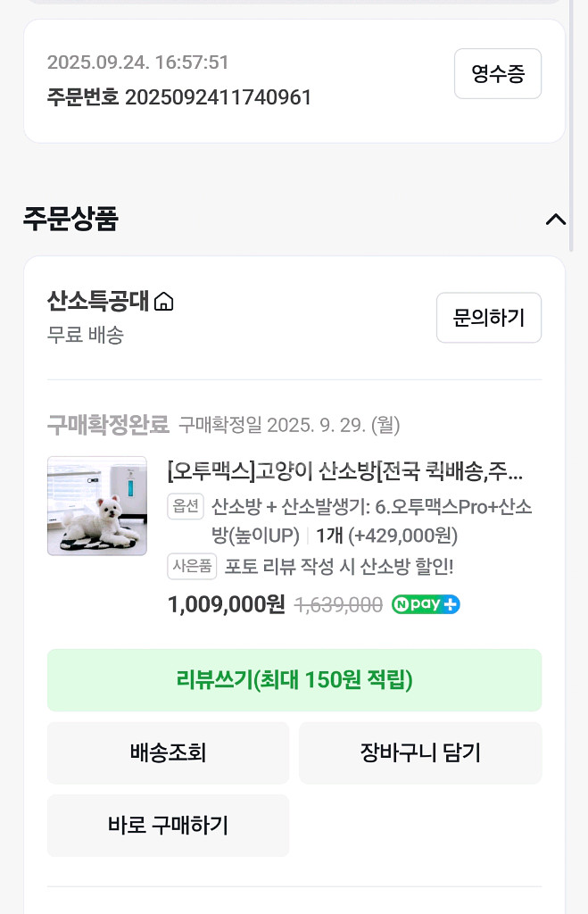Select the 주문번호 order number text
This screenshot has width=588, height=914.
tap(179, 97)
